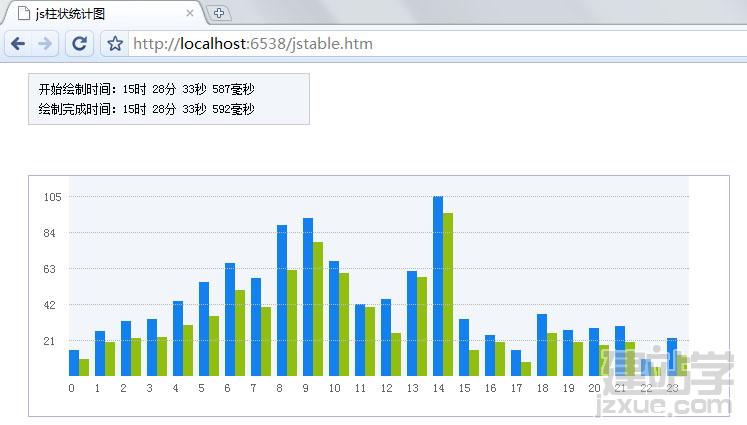Click the blue bar for hour 9
747x425 pixels.
point(308,297)
